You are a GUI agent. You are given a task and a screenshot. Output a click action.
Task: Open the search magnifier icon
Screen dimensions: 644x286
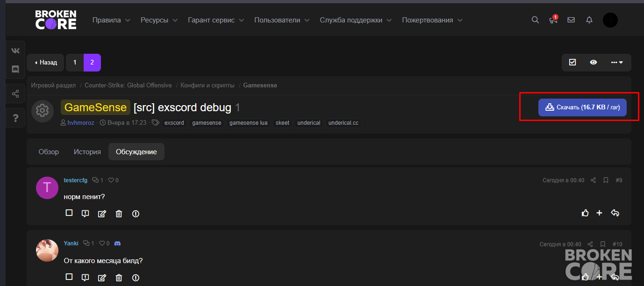pos(535,20)
